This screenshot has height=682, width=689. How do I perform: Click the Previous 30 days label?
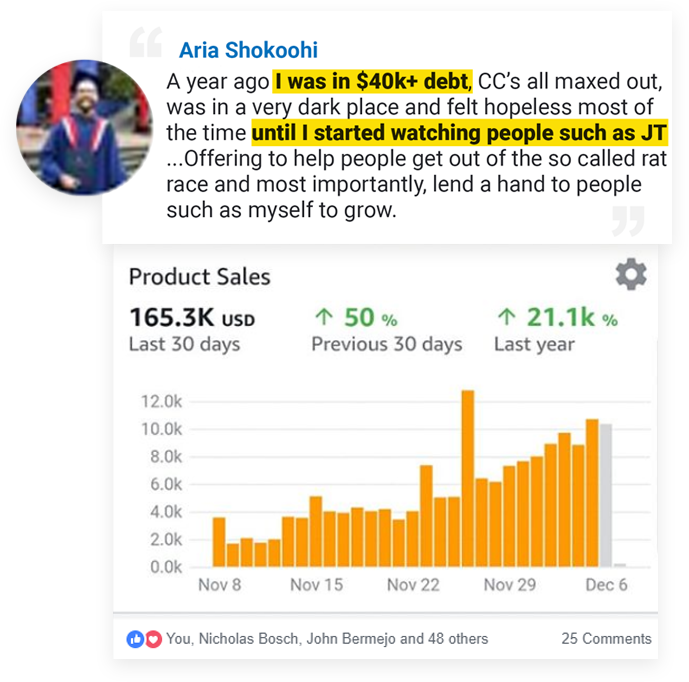tap(386, 344)
